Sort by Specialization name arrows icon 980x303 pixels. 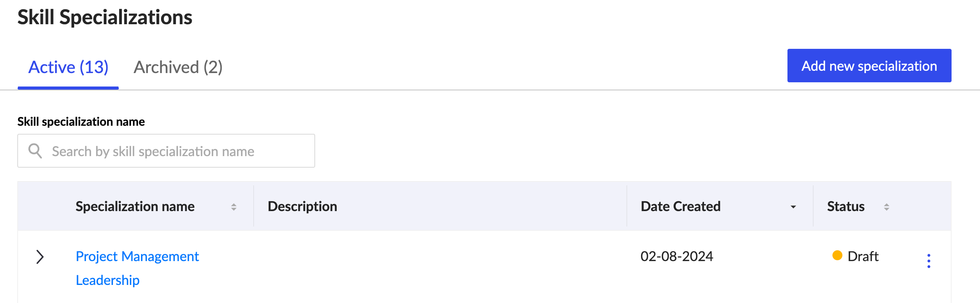pyautogui.click(x=234, y=207)
